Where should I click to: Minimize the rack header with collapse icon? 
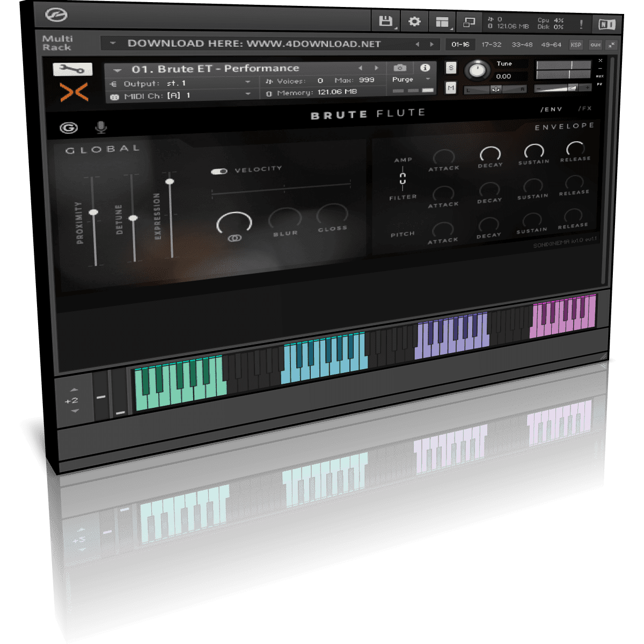click(612, 45)
